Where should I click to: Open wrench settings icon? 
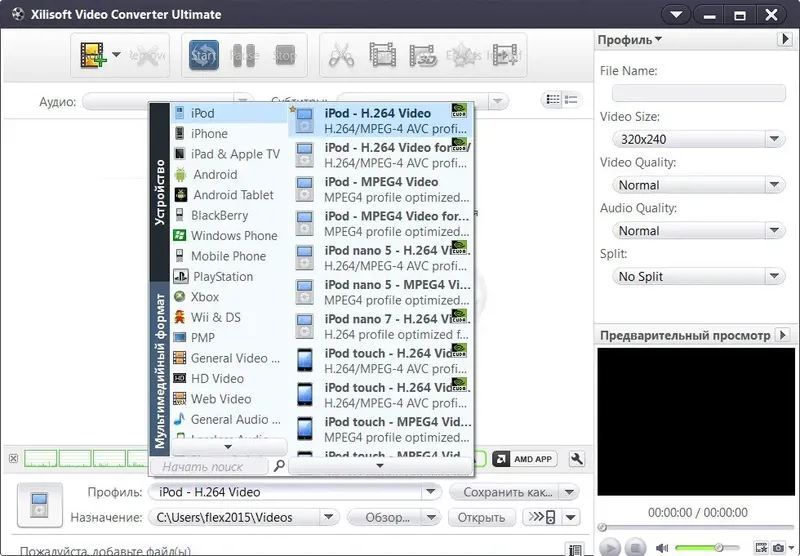point(577,459)
